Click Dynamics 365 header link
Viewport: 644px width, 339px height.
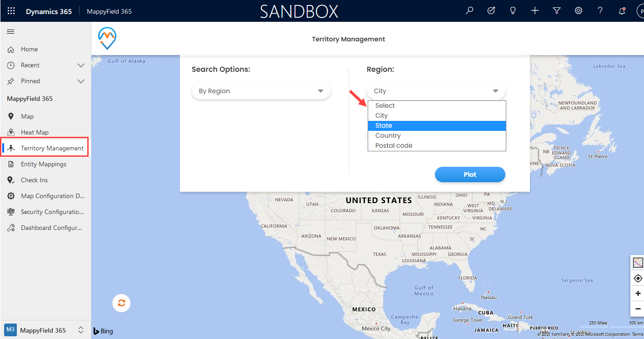pyautogui.click(x=49, y=11)
